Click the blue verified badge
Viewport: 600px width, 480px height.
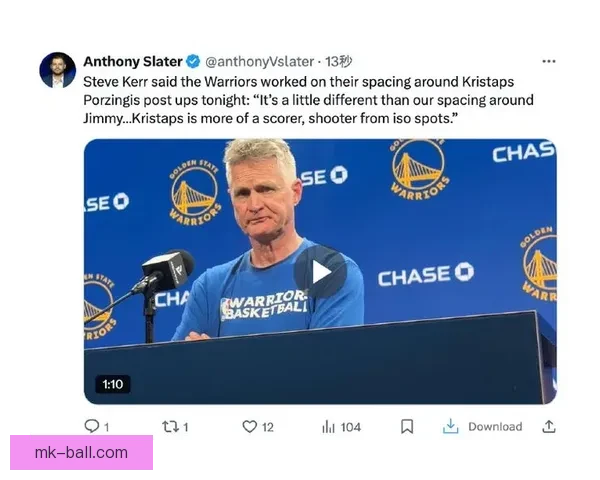[x=193, y=61]
